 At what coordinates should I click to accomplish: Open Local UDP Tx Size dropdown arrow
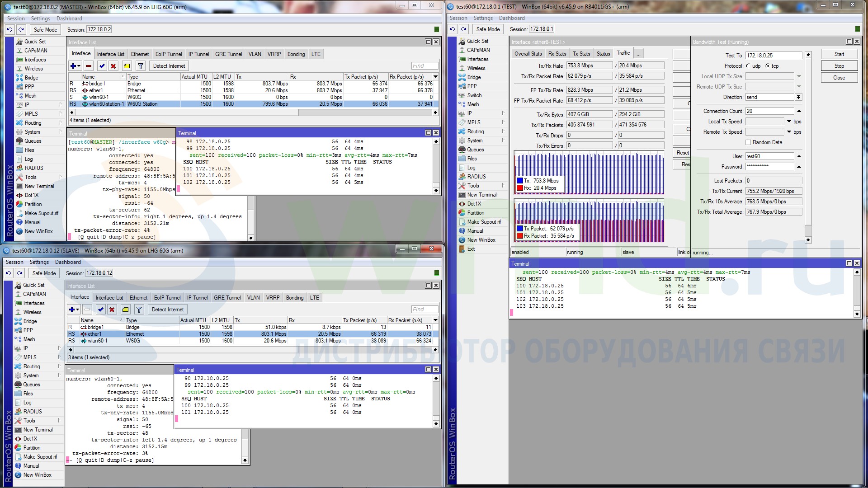tap(799, 76)
